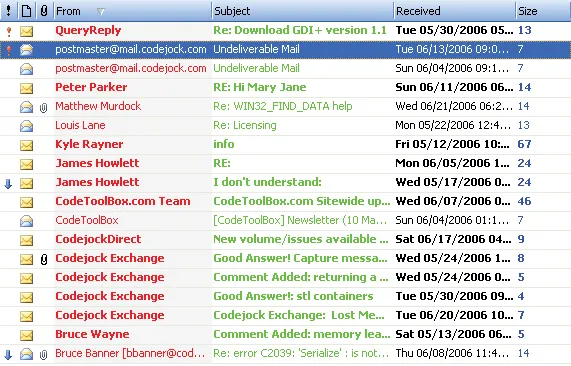Select sender Kyle Rayner
Screen dimensions: 571x366
pos(89,144)
